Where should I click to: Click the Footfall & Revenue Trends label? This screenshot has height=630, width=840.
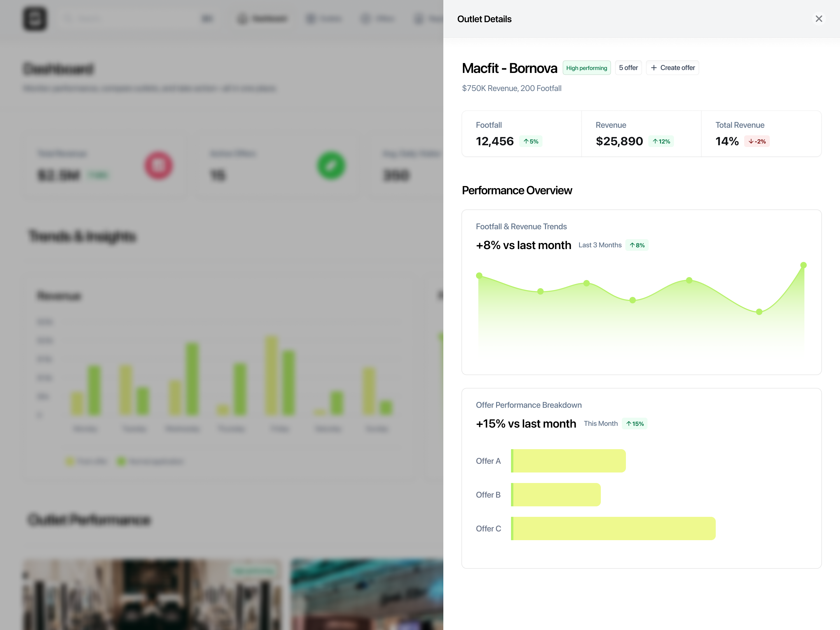(x=521, y=226)
